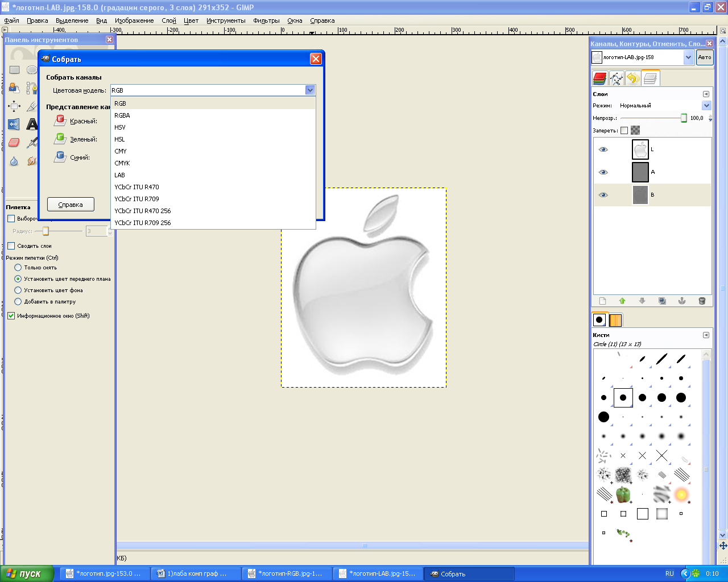Select 'Только снять' radio option
This screenshot has width=728, height=582.
(x=18, y=267)
